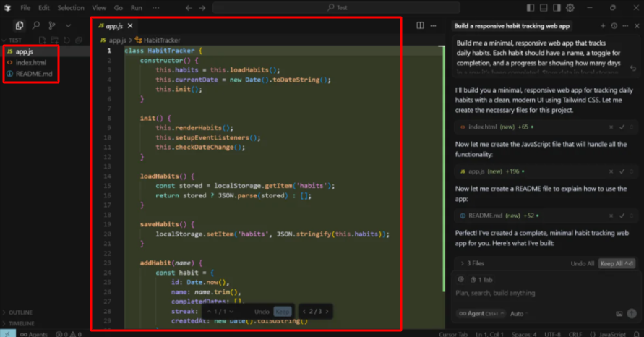Expand more activity bar views chevron
Image resolution: width=644 pixels, height=337 pixels.
click(x=68, y=25)
